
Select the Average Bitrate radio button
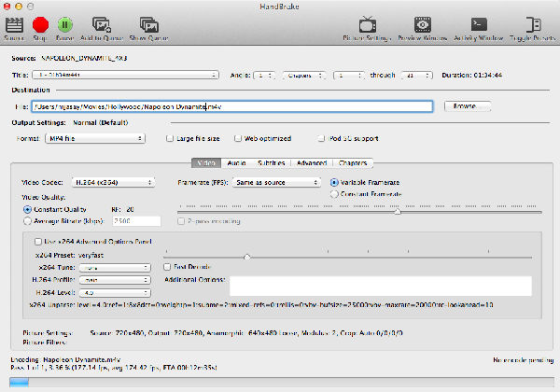(26, 220)
